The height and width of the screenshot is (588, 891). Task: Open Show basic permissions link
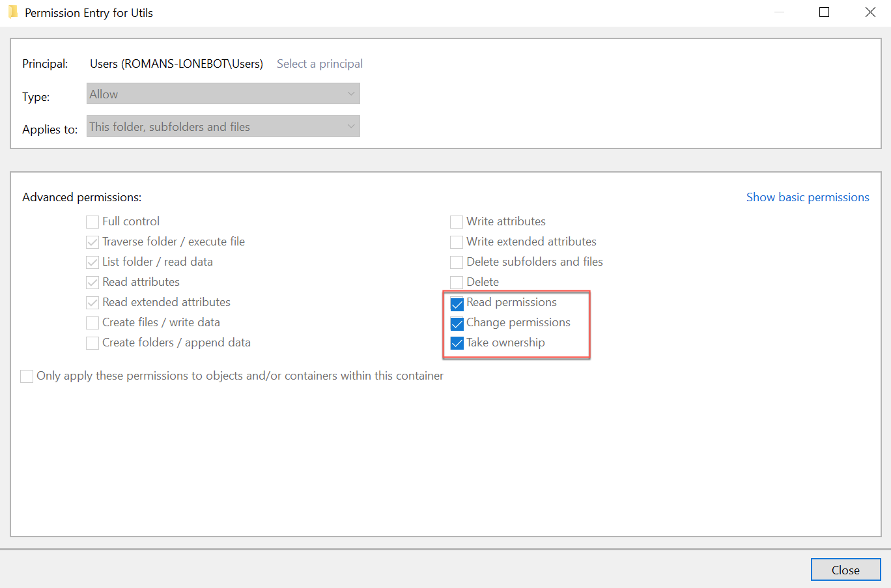pyautogui.click(x=807, y=197)
